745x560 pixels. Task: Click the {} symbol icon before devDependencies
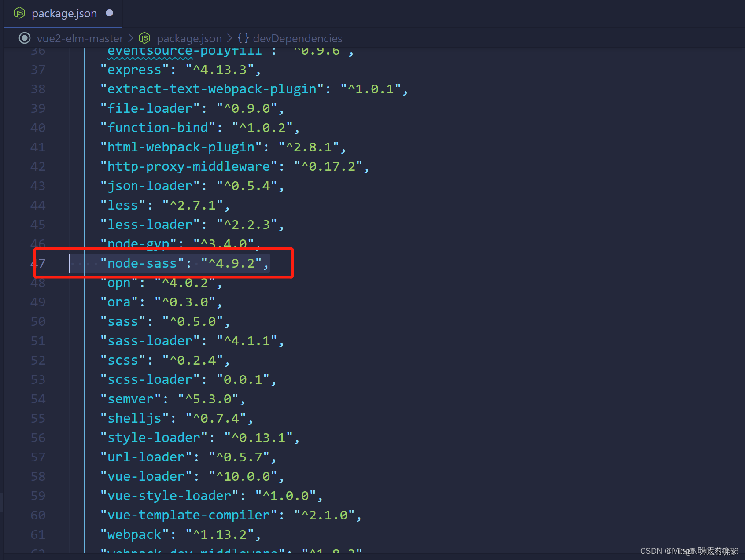pos(243,38)
